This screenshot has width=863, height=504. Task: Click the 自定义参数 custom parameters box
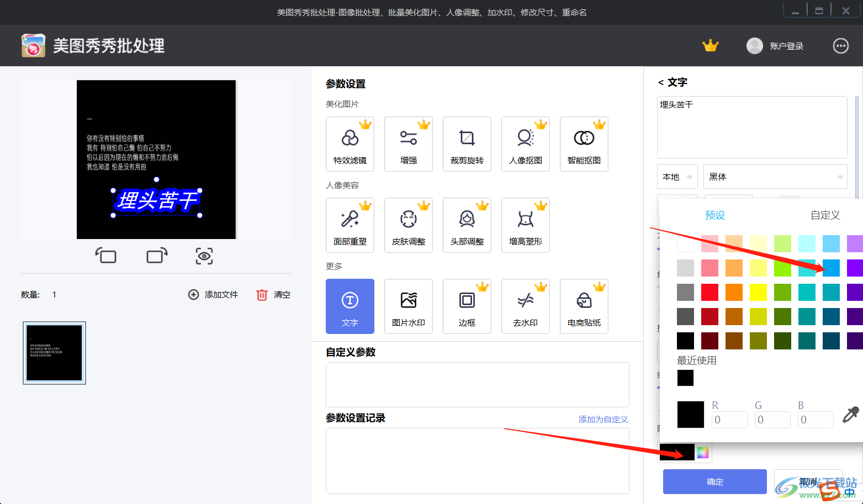[478, 385]
